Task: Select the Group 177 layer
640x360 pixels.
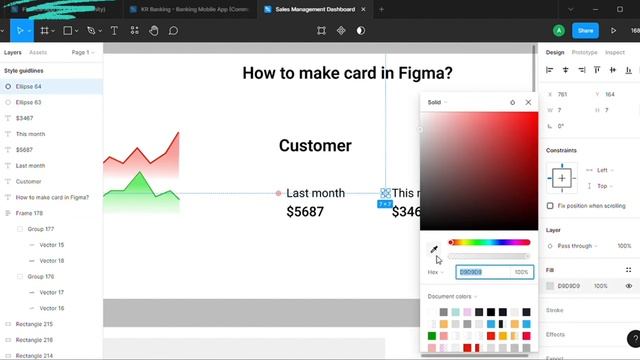Action: pyautogui.click(x=51, y=229)
